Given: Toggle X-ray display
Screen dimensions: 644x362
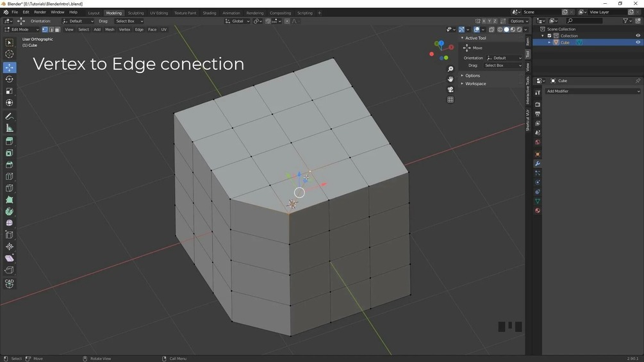Looking at the screenshot, I should click(491, 29).
